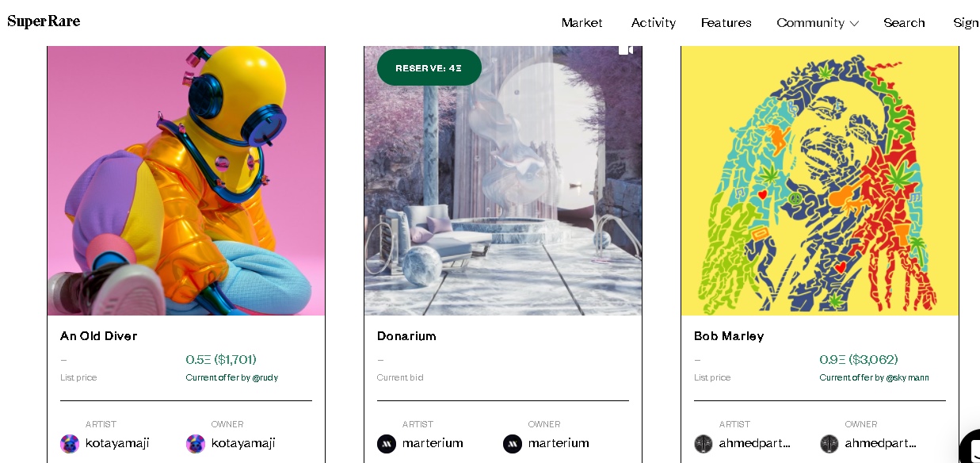Click the Sign in link
This screenshot has width=980, height=463.
pos(966,23)
